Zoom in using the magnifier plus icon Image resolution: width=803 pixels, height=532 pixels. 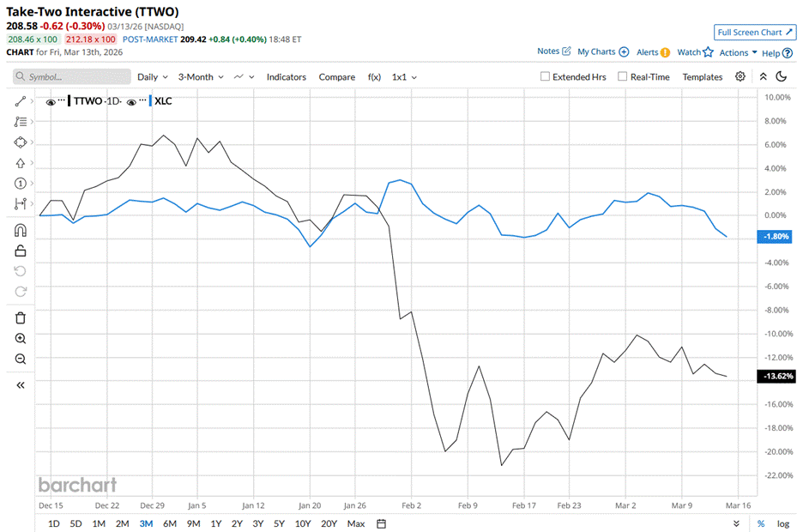point(21,339)
